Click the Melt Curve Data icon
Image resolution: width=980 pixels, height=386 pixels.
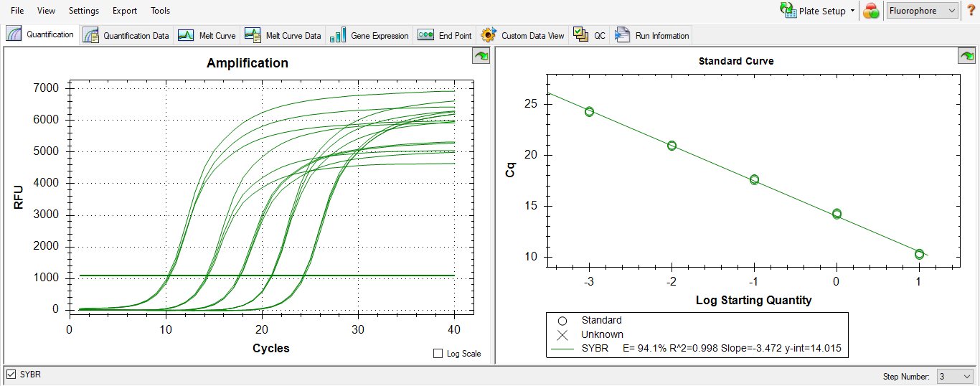pos(253,34)
